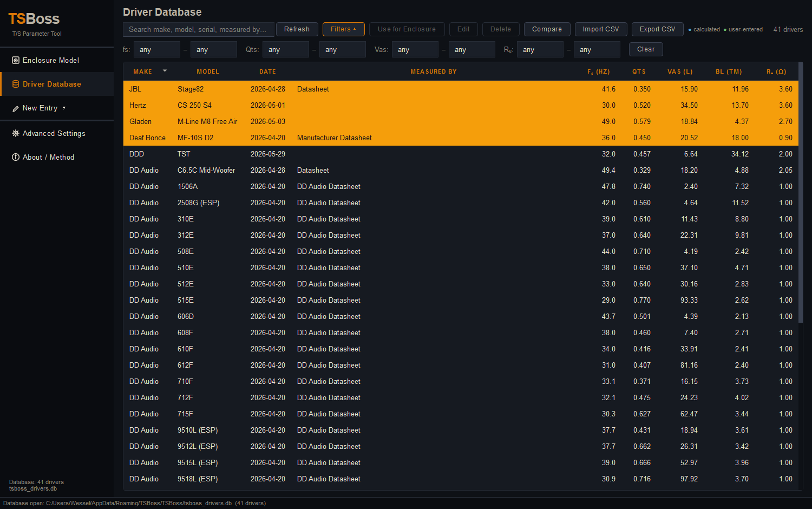Screen dimensions: 812x509
Task: Expand the New Entry dropdown arrow
Action: tap(64, 108)
